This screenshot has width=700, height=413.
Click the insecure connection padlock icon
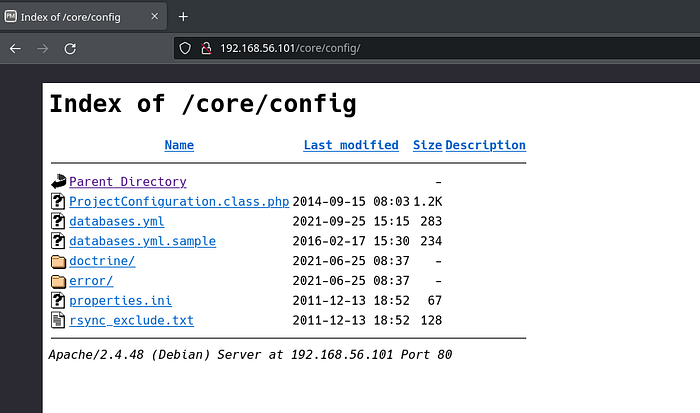(x=206, y=48)
